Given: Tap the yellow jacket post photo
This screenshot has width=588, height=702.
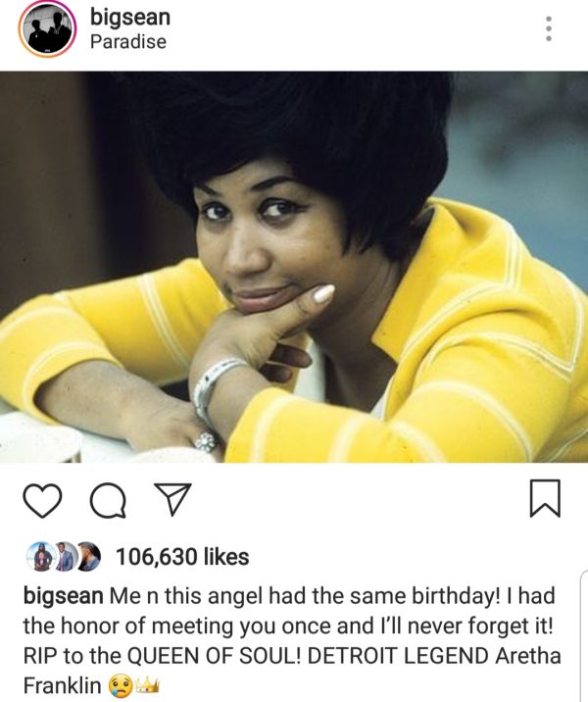Looking at the screenshot, I should pos(294,267).
